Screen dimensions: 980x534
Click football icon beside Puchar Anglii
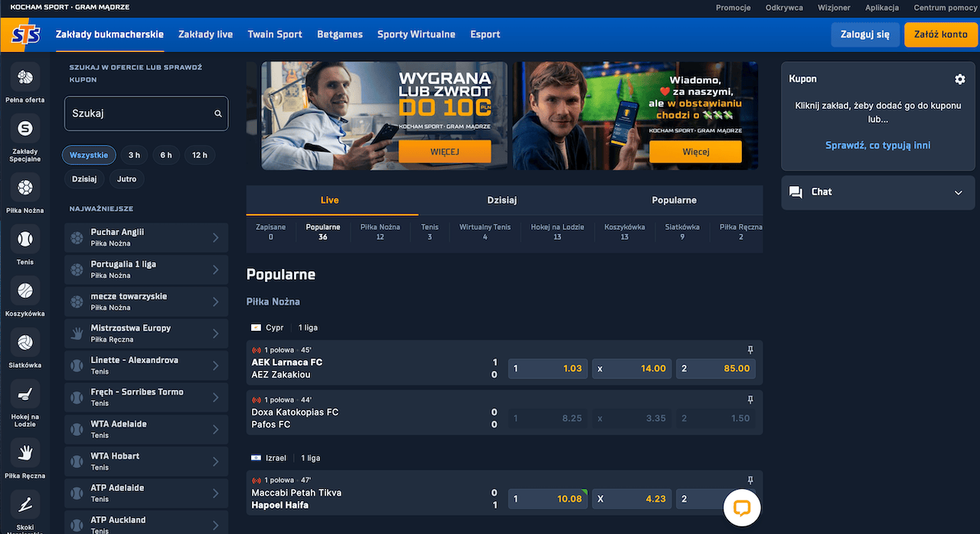click(x=77, y=238)
